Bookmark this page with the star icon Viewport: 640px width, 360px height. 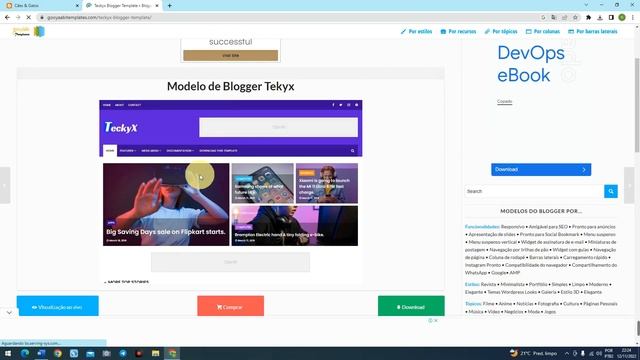pyautogui.click(x=575, y=18)
